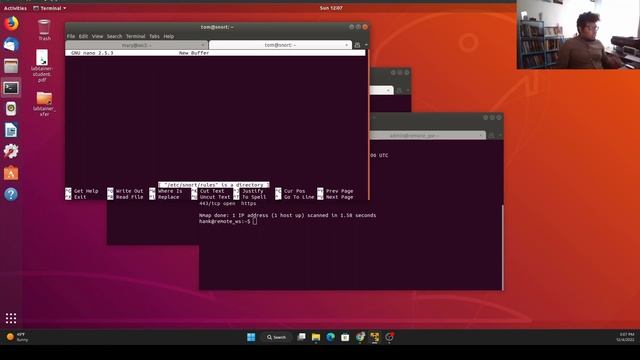Screen dimensions: 640x360
Task: Open Task View on Windows taskbar
Action: click(301, 337)
